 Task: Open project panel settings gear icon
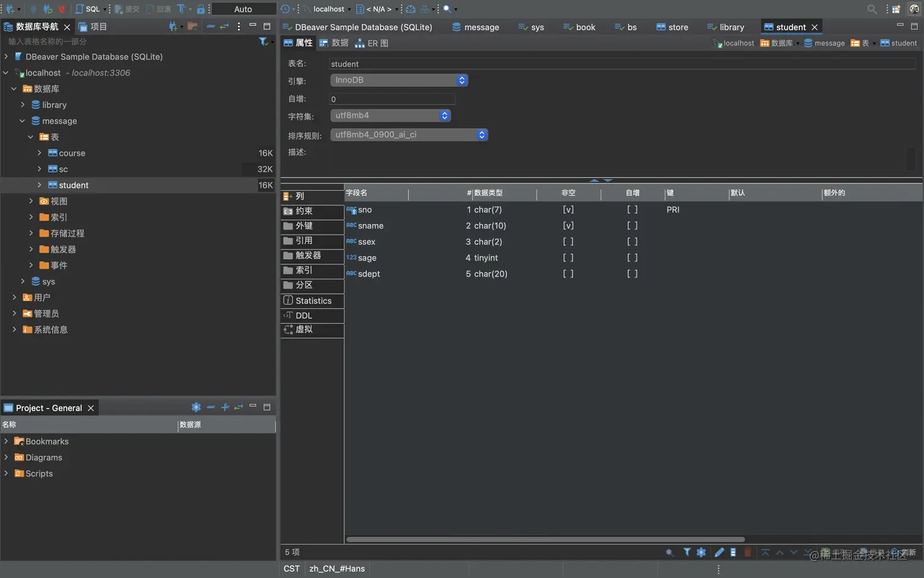click(196, 407)
